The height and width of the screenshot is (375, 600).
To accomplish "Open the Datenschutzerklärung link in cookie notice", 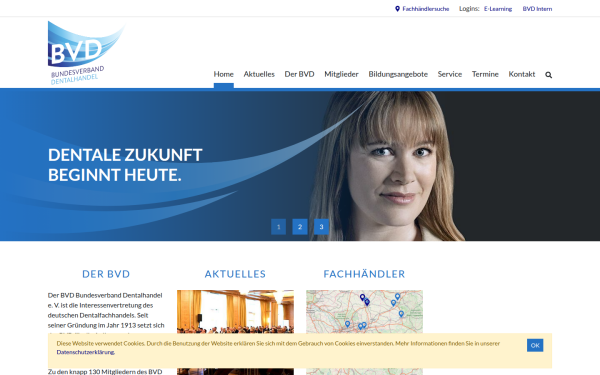I will click(x=85, y=352).
